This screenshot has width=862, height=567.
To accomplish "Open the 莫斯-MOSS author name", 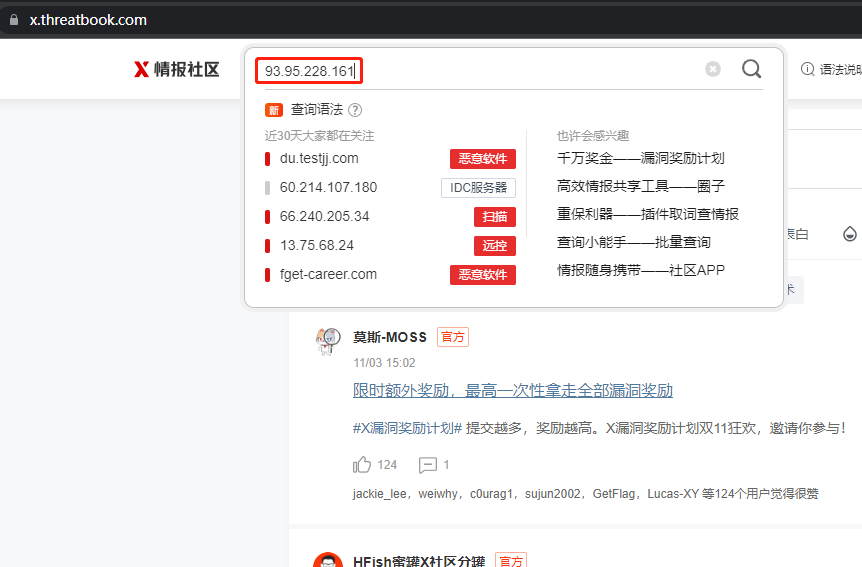I will (390, 337).
